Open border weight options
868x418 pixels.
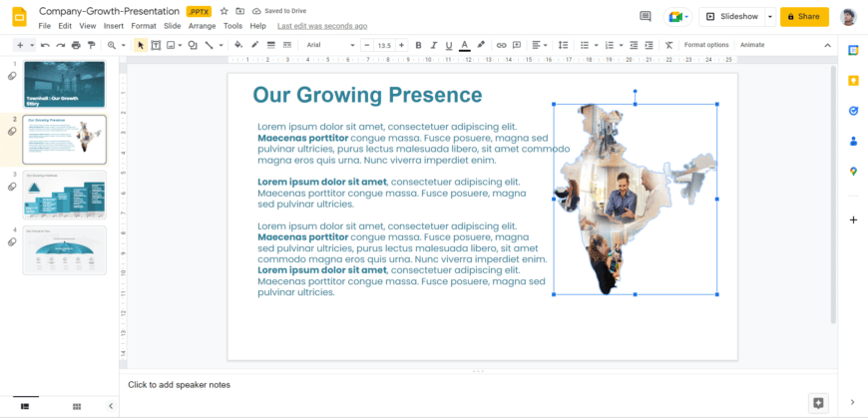click(271, 45)
